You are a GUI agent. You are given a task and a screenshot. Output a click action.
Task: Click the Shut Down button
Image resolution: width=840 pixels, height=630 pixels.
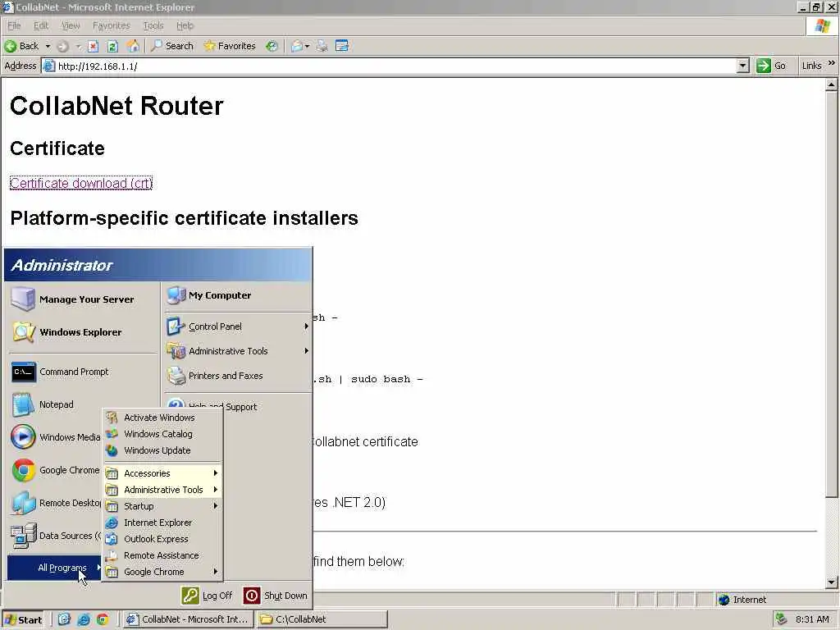276,596
